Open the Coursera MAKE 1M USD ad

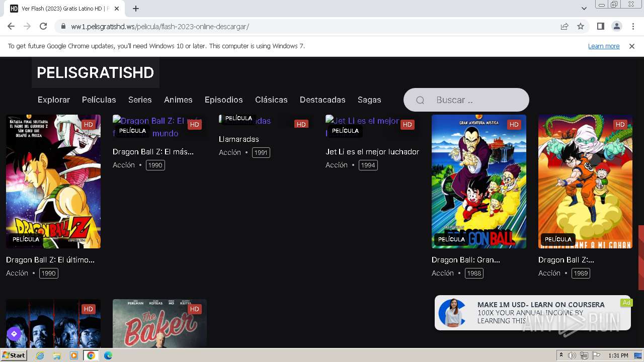(532, 313)
